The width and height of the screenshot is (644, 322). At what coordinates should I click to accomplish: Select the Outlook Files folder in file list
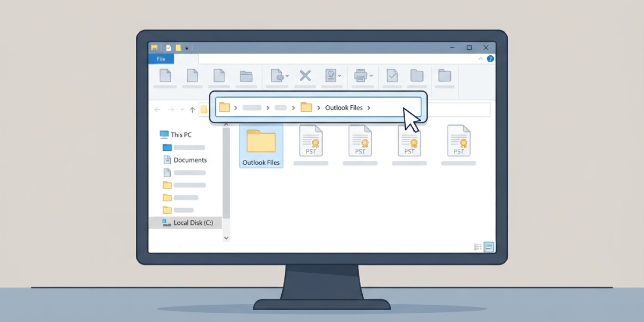coord(261,145)
